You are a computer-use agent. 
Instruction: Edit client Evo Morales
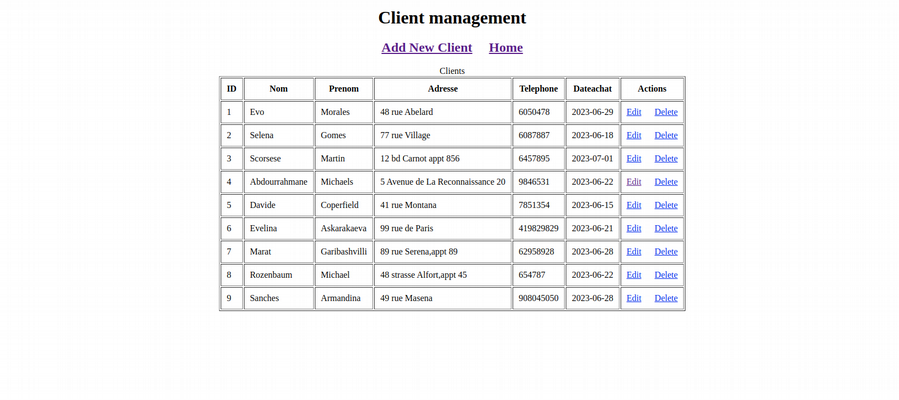634,112
